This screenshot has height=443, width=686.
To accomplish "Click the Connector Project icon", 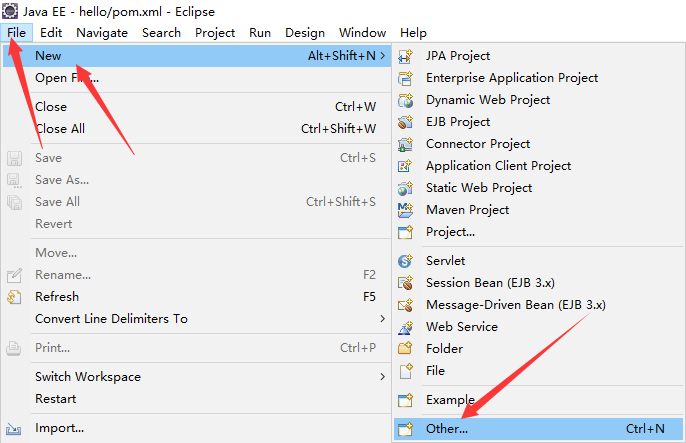I will (x=405, y=144).
